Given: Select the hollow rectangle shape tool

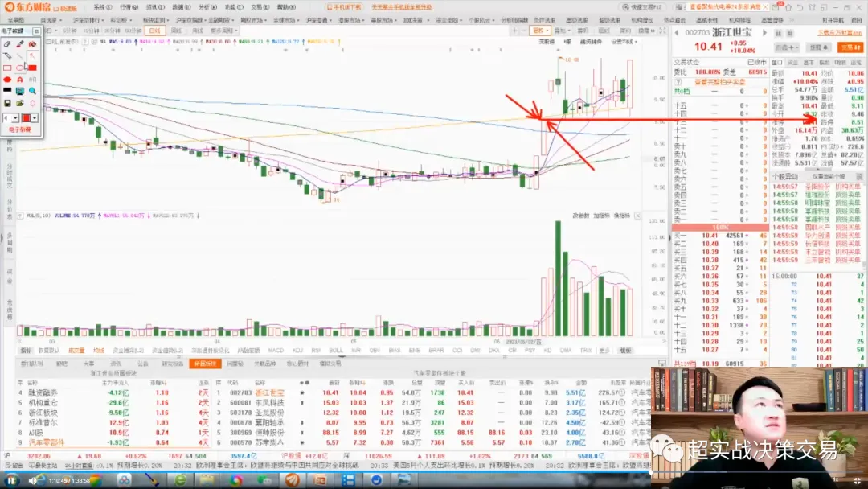Looking at the screenshot, I should click(7, 68).
